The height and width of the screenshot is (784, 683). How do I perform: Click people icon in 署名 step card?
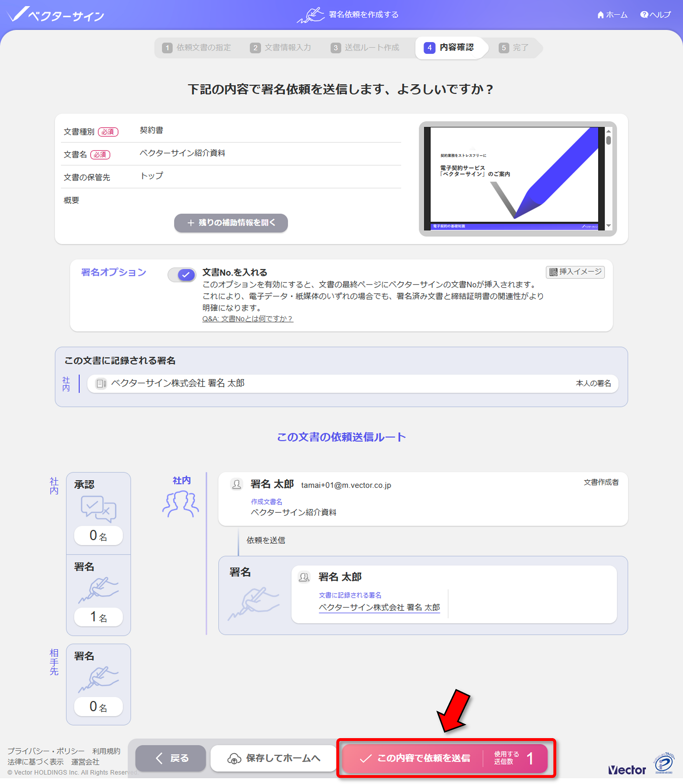click(x=304, y=577)
